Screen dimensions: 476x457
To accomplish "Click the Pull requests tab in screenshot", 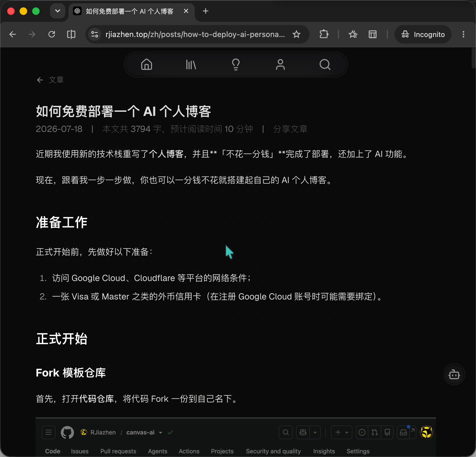I will click(x=118, y=451).
